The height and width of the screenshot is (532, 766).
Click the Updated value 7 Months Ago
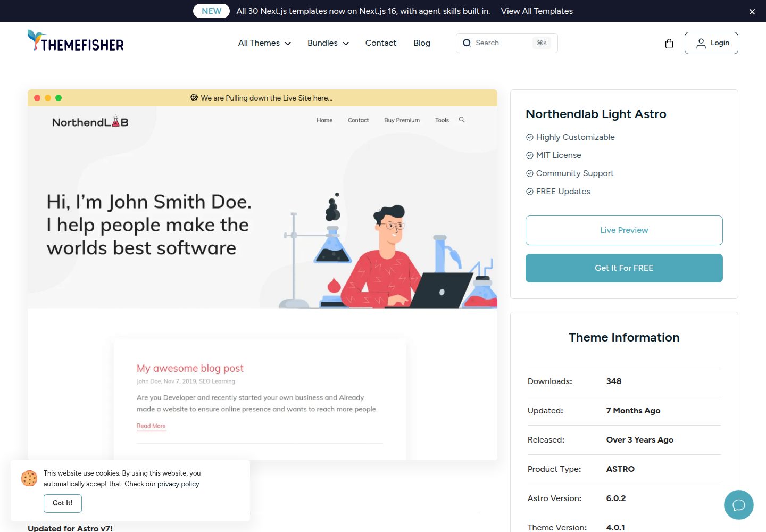pos(633,411)
